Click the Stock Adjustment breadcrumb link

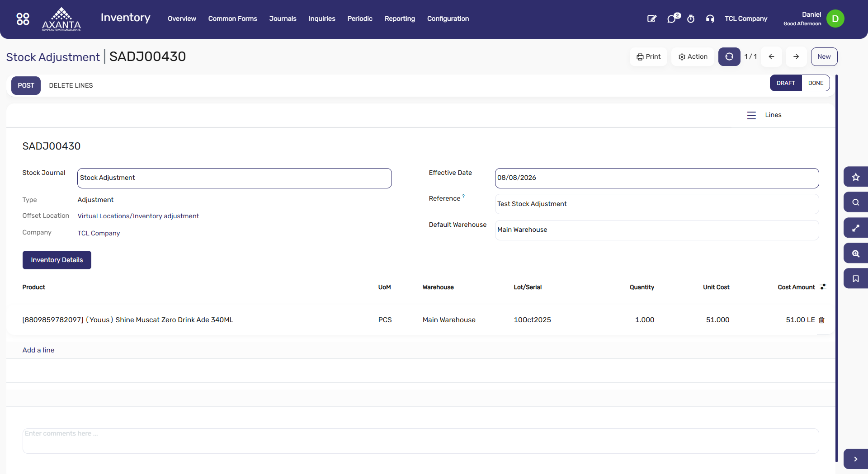53,57
